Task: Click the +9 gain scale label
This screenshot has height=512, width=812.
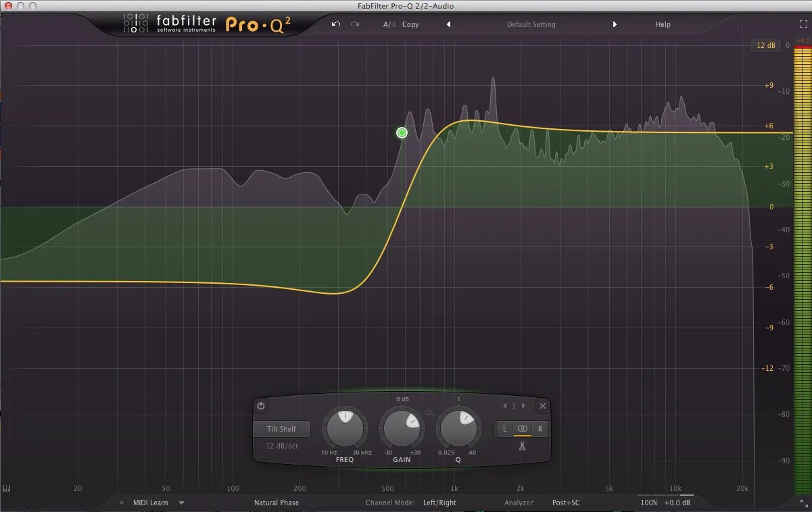Action: coord(768,86)
